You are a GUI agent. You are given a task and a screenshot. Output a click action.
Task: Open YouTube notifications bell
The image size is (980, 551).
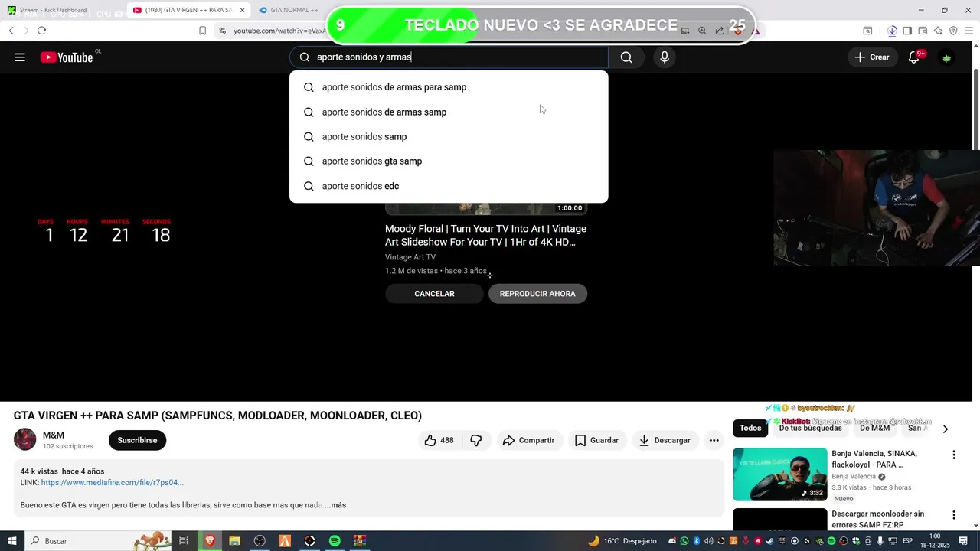[914, 57]
